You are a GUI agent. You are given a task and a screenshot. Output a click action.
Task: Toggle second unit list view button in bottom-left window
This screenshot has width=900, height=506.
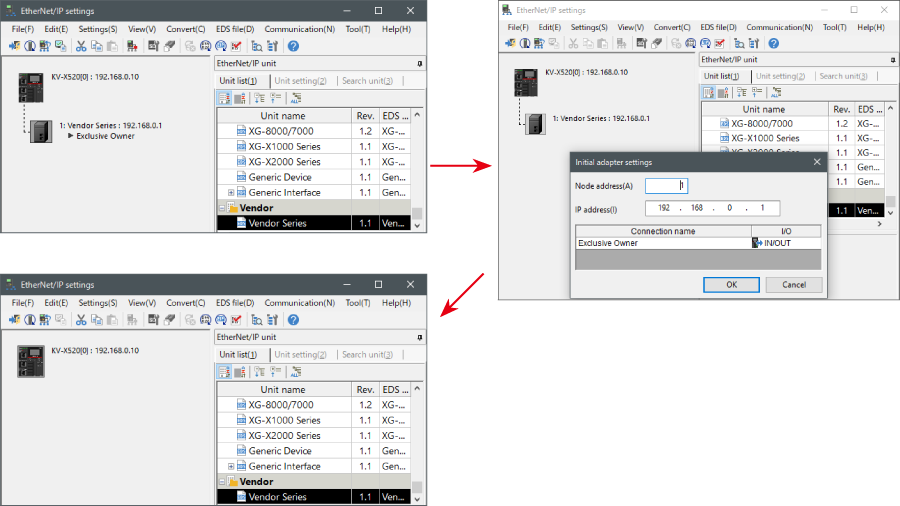pos(240,371)
